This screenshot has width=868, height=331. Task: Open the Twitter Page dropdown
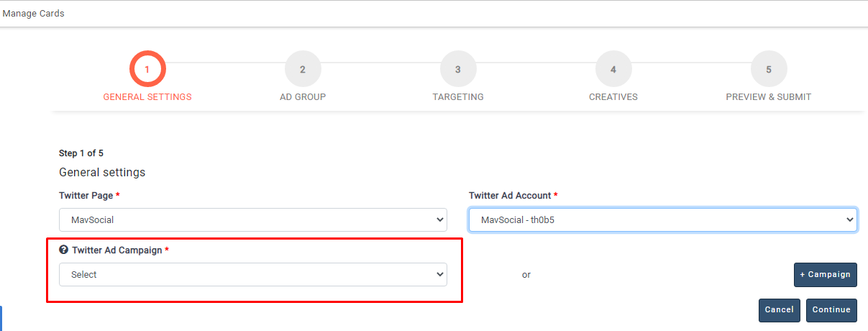(252, 220)
